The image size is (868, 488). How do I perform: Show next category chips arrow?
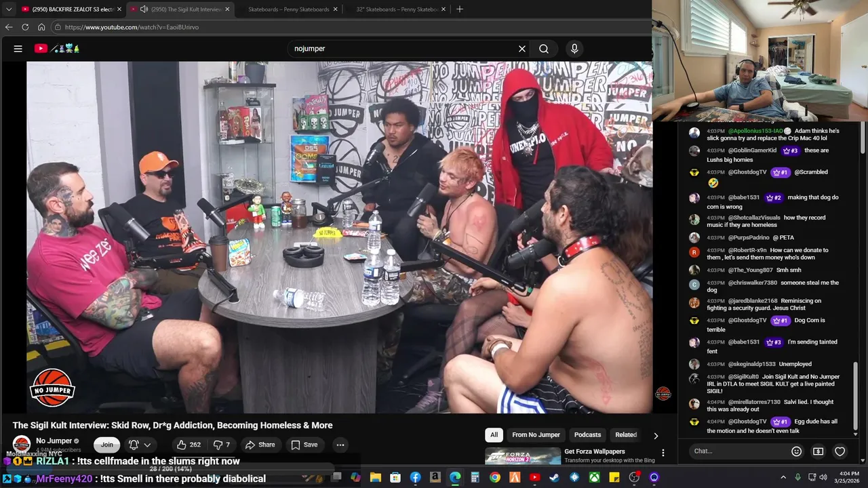(x=656, y=435)
